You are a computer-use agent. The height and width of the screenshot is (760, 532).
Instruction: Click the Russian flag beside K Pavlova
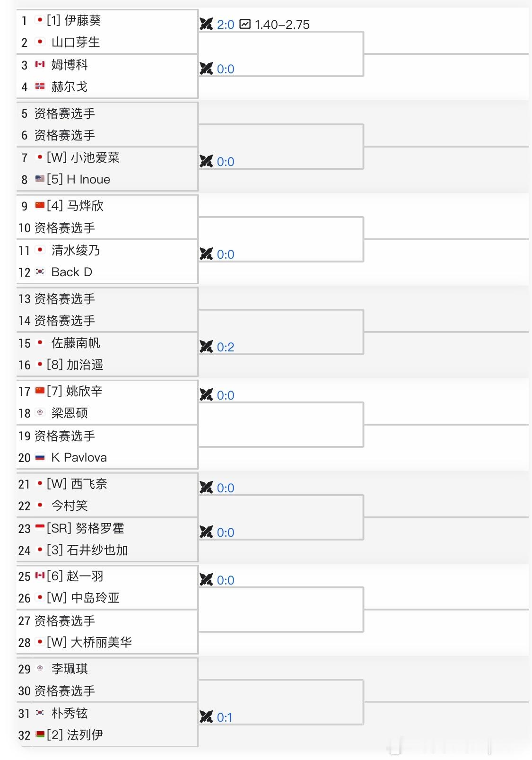click(40, 457)
